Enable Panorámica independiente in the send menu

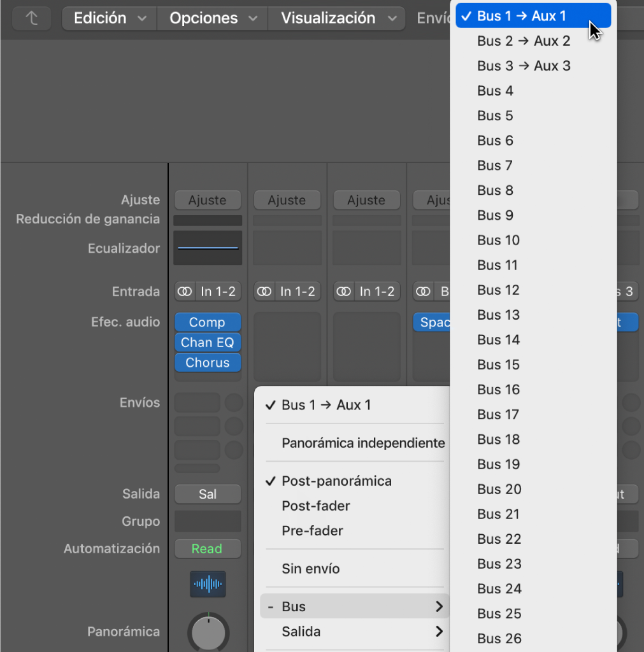(363, 443)
